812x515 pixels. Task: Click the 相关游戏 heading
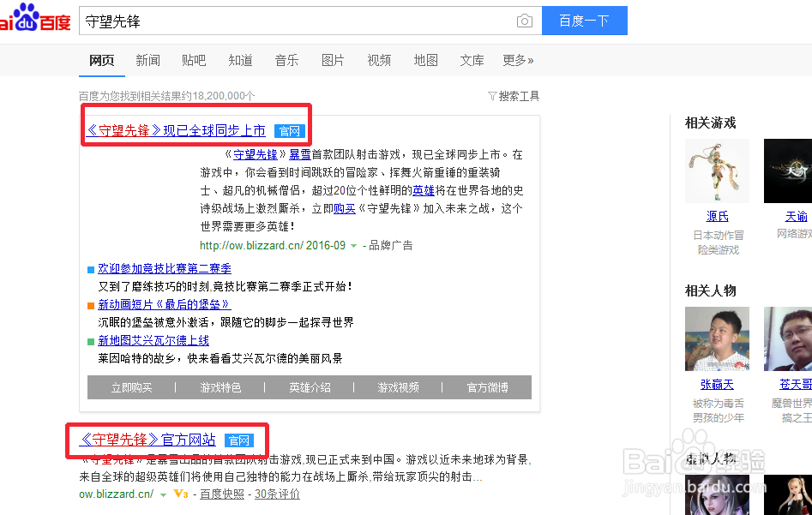point(710,123)
